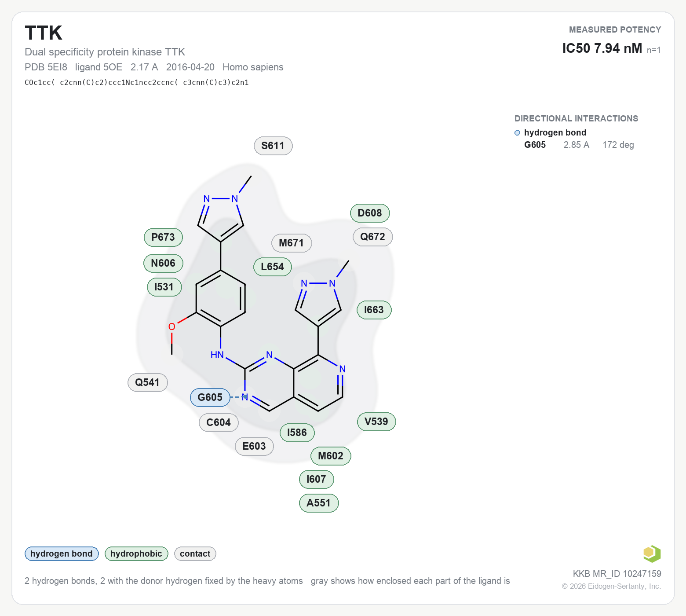Image resolution: width=686 pixels, height=616 pixels.
Task: Click the Measured Potency heading
Action: (x=615, y=29)
